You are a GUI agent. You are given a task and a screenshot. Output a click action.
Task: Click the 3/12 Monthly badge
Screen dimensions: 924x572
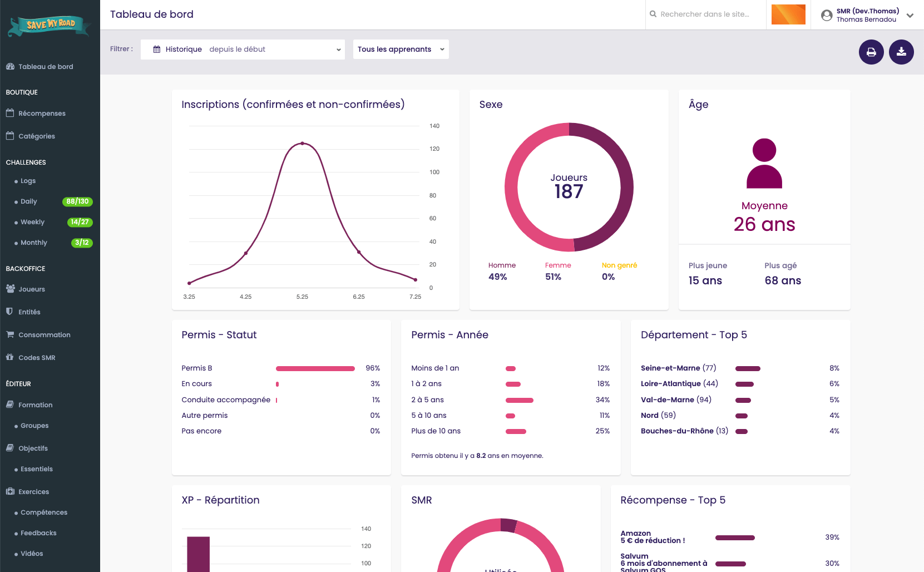[82, 243]
